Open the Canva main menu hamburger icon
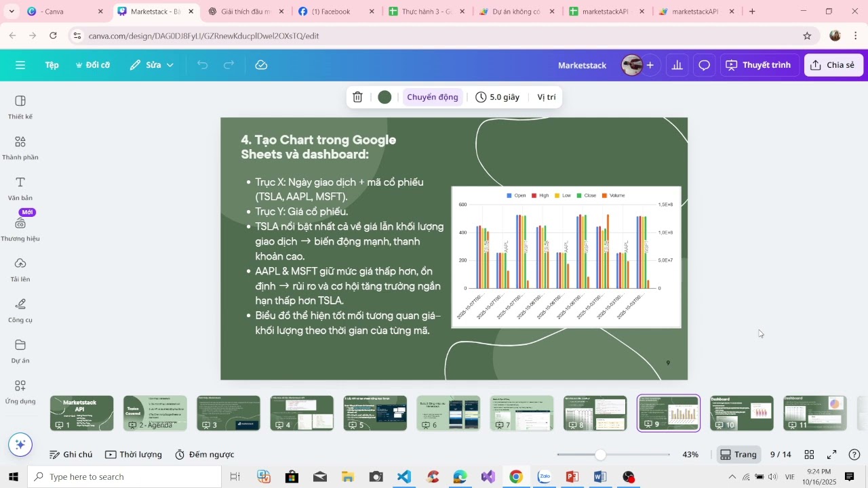The width and height of the screenshot is (868, 488). (x=20, y=65)
